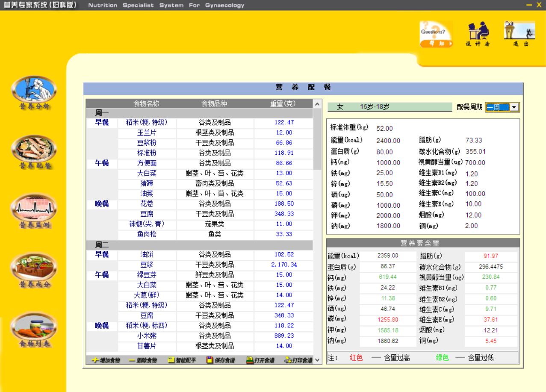Click the 鲜豆类及制品 category cell
Screen dimensions: 546x392
(215, 275)
